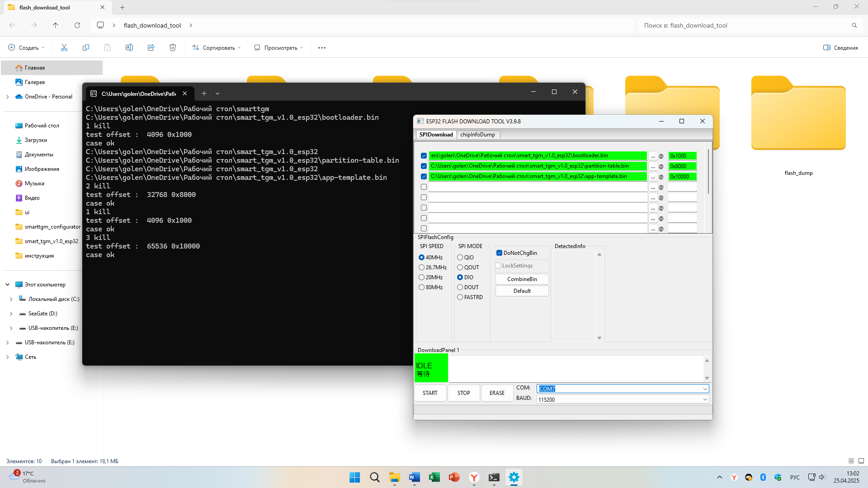Open the COM port dropdown
The height and width of the screenshot is (488, 868).
[x=705, y=389]
